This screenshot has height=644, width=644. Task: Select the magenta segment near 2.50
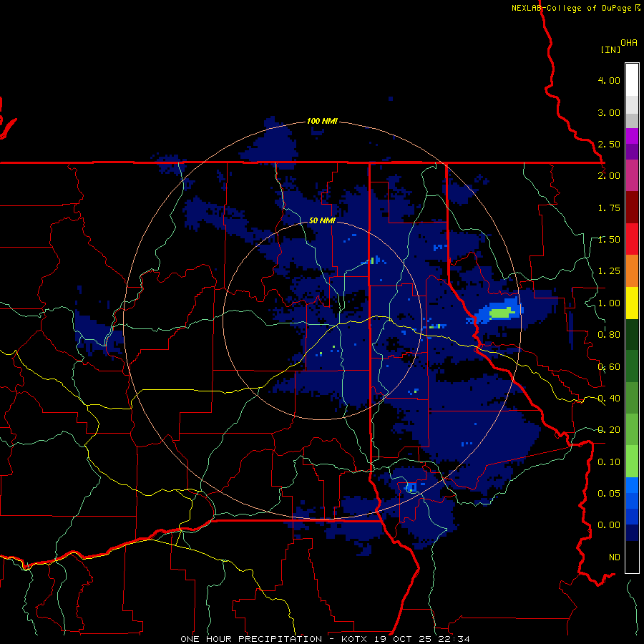[x=632, y=136]
